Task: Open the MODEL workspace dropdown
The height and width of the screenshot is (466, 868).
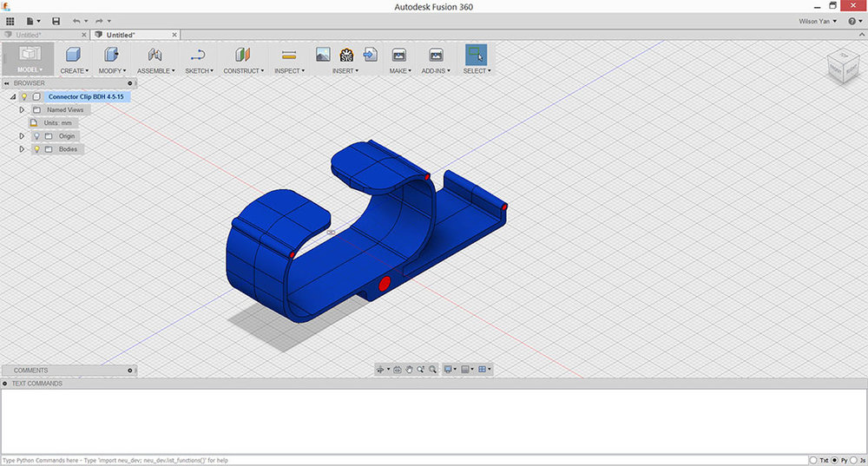Action: point(28,70)
